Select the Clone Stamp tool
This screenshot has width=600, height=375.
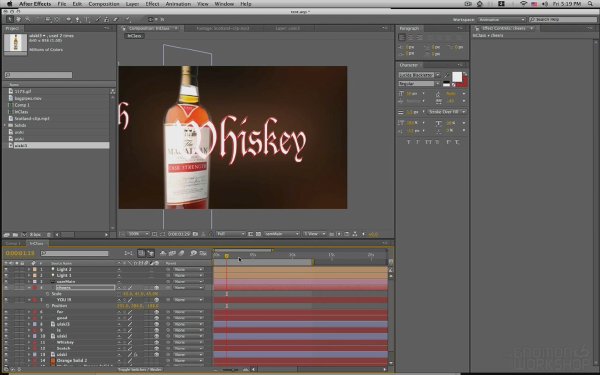[106, 19]
